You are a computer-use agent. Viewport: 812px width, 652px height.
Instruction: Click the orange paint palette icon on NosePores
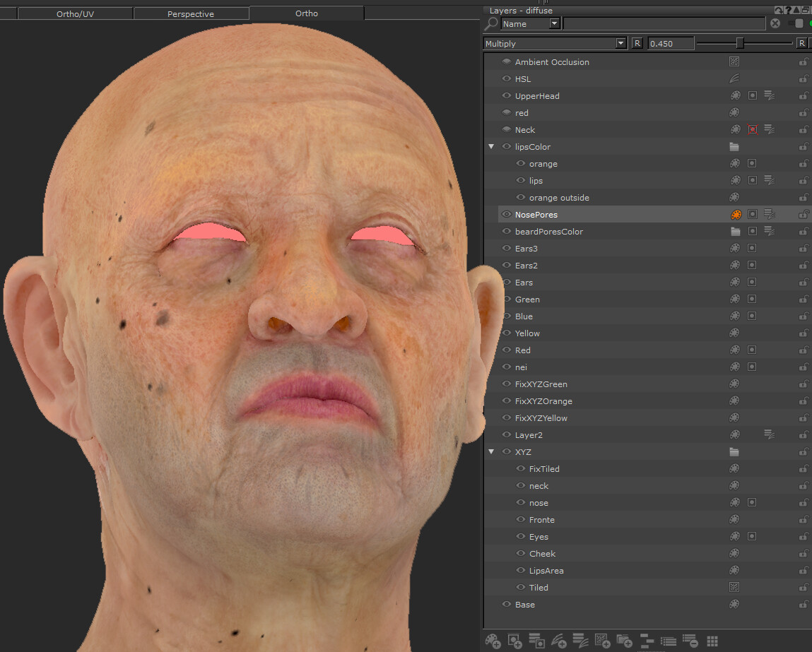click(x=735, y=215)
